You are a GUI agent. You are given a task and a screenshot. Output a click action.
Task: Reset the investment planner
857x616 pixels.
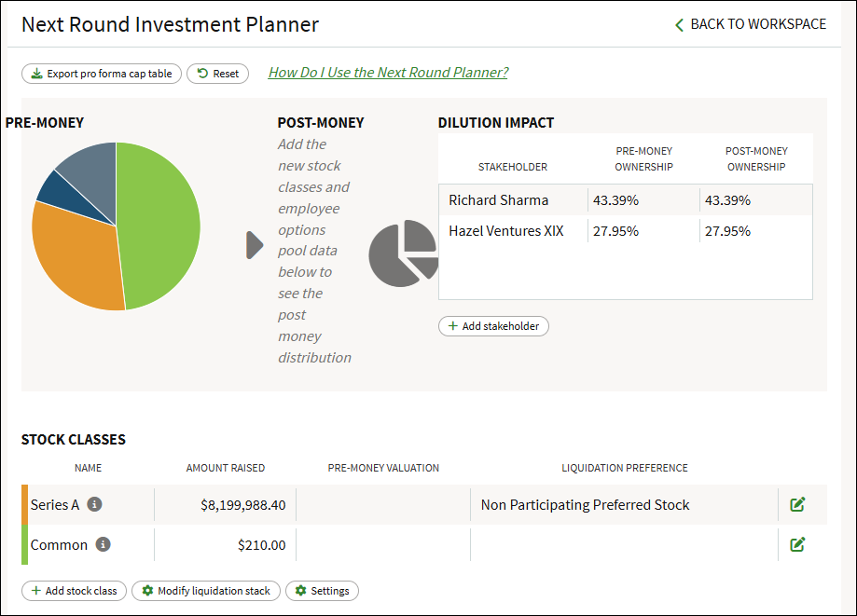(217, 74)
